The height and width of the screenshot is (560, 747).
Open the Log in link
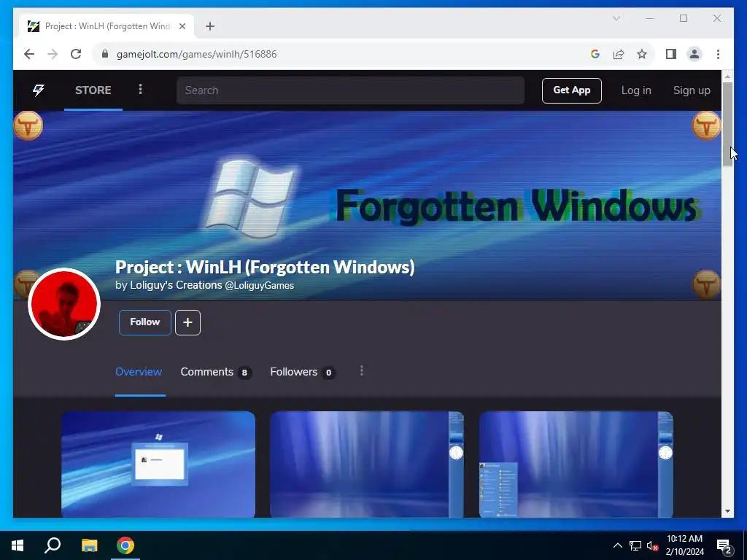(635, 90)
